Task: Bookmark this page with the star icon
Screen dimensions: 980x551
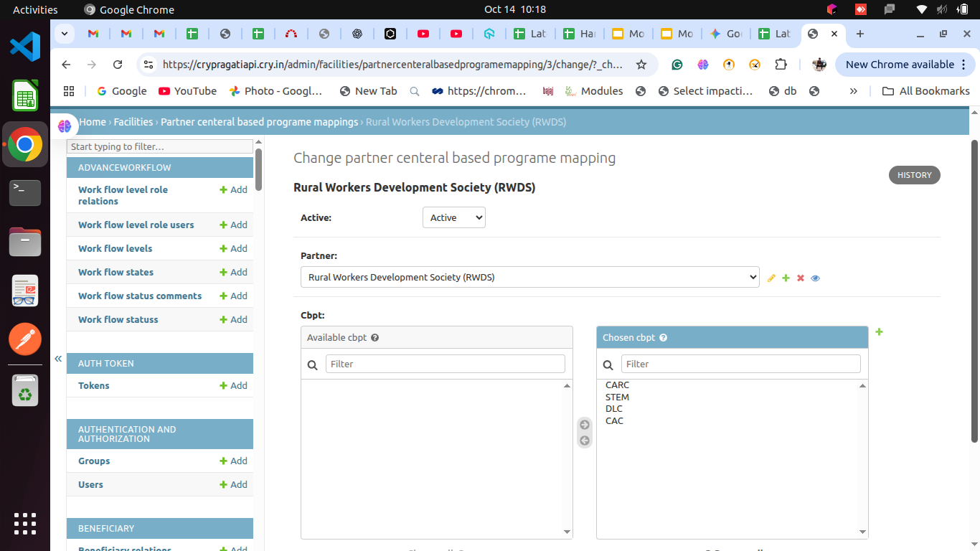Action: point(641,65)
